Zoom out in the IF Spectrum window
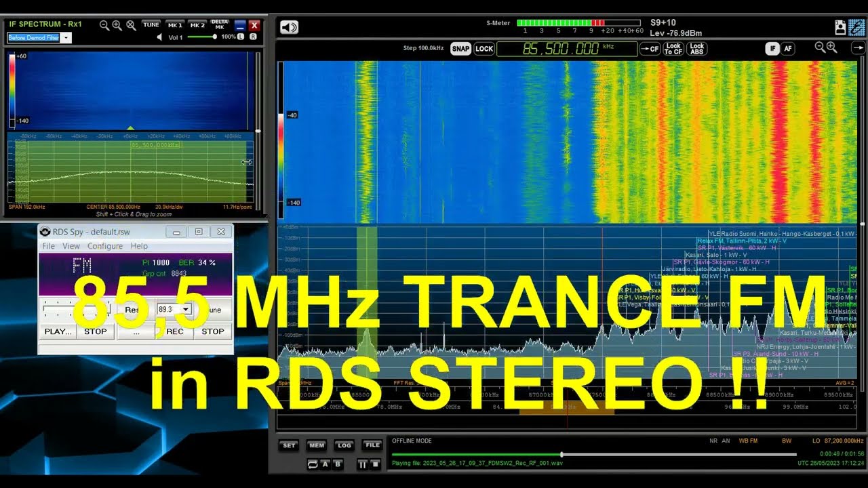Screen dimensions: 868x488 (x=104, y=25)
